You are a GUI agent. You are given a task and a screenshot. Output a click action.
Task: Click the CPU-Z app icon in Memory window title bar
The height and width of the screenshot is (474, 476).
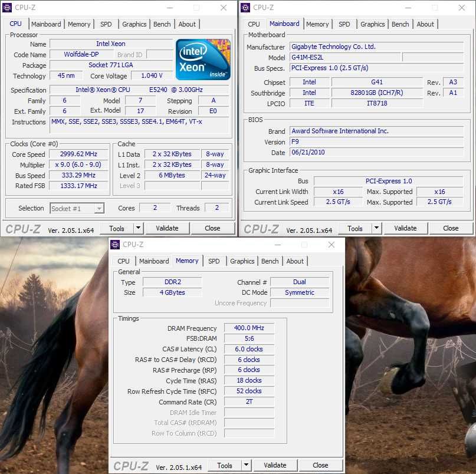115,245
